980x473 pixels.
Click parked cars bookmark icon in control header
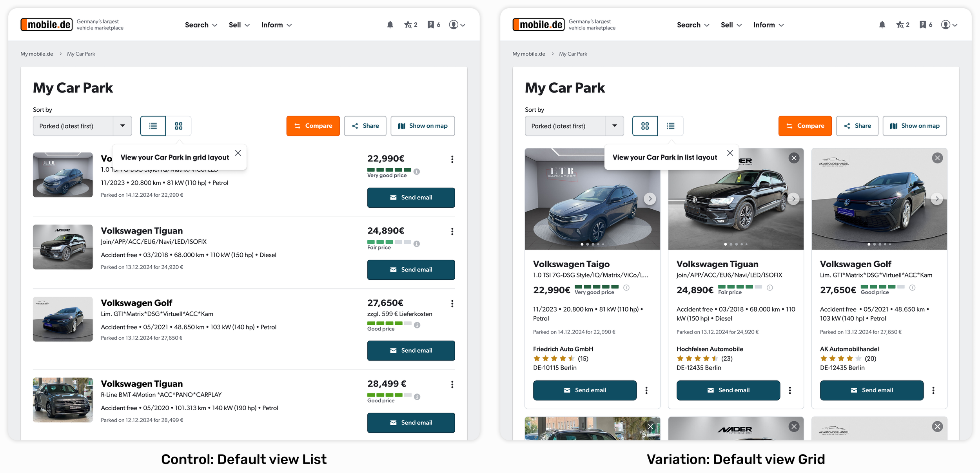(431, 25)
